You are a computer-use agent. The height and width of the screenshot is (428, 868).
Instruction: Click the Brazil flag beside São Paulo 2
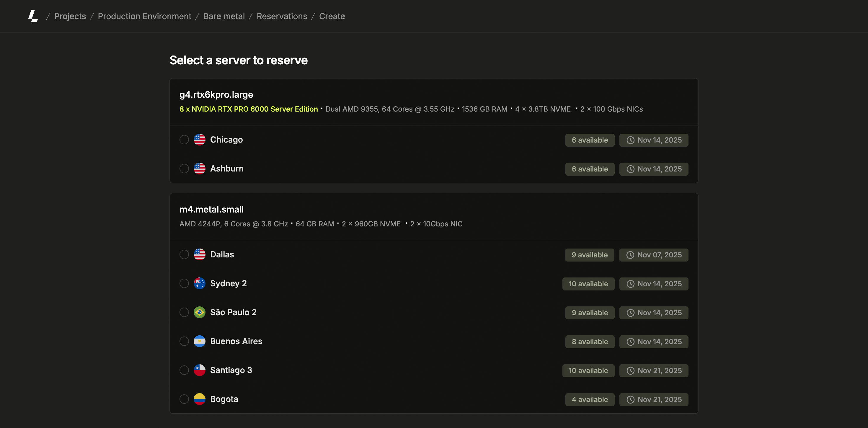[x=200, y=312]
